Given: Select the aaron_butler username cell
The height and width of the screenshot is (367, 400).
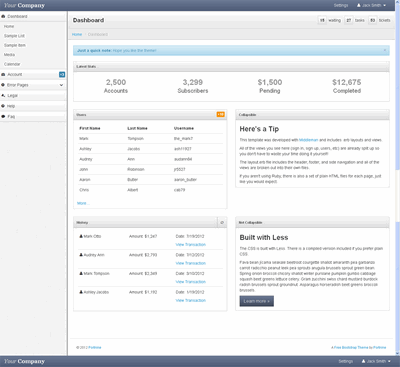Looking at the screenshot, I should [185, 180].
